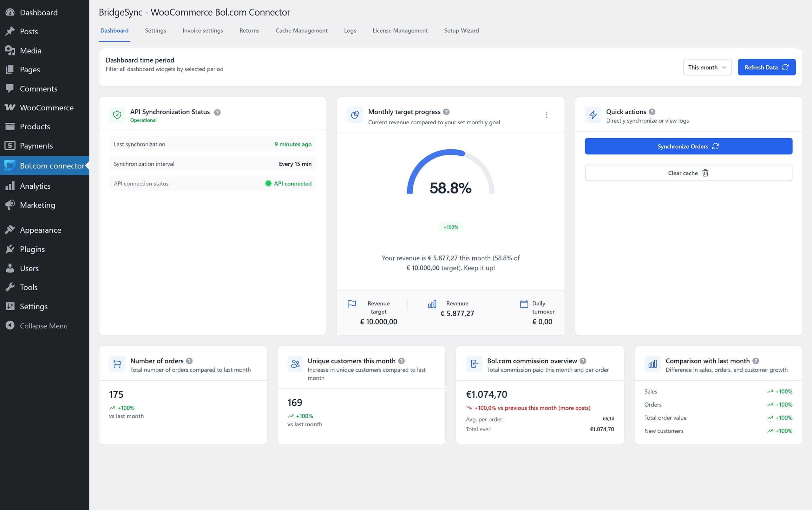
Task: Open the This month period dropdown
Action: [x=707, y=67]
